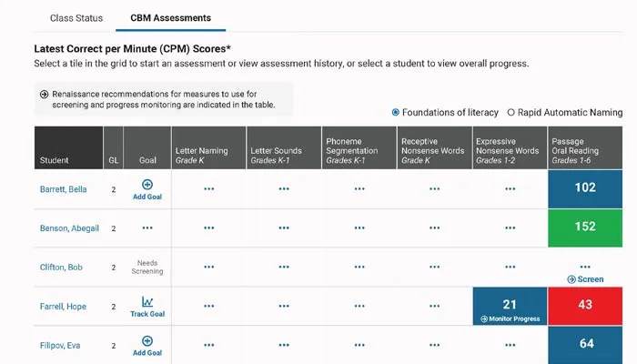
Task: Open Benson, Abegail goal ellipsis
Action: (147, 227)
